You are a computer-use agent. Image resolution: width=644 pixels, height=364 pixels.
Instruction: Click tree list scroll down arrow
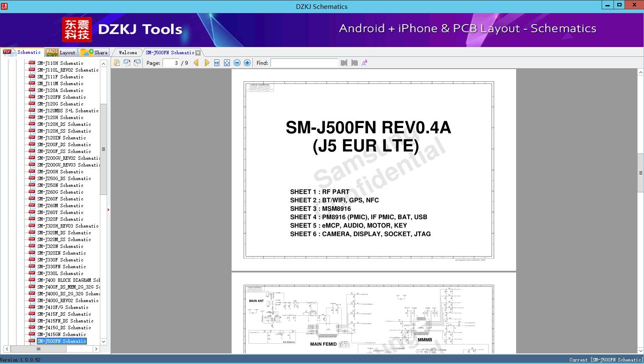click(103, 342)
